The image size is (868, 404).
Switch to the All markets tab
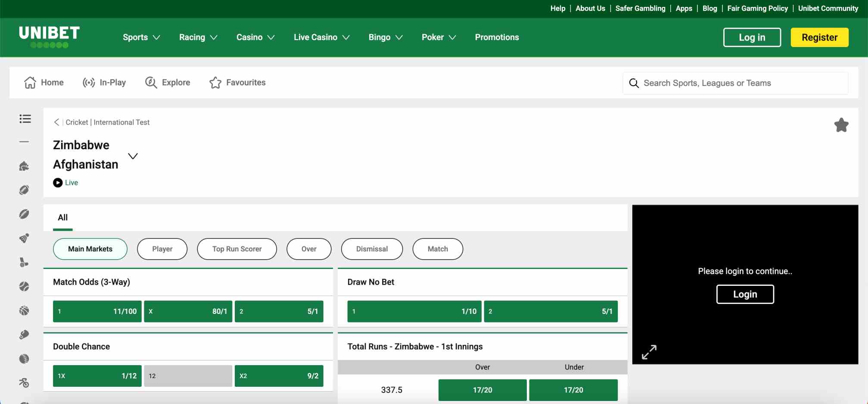coord(62,218)
